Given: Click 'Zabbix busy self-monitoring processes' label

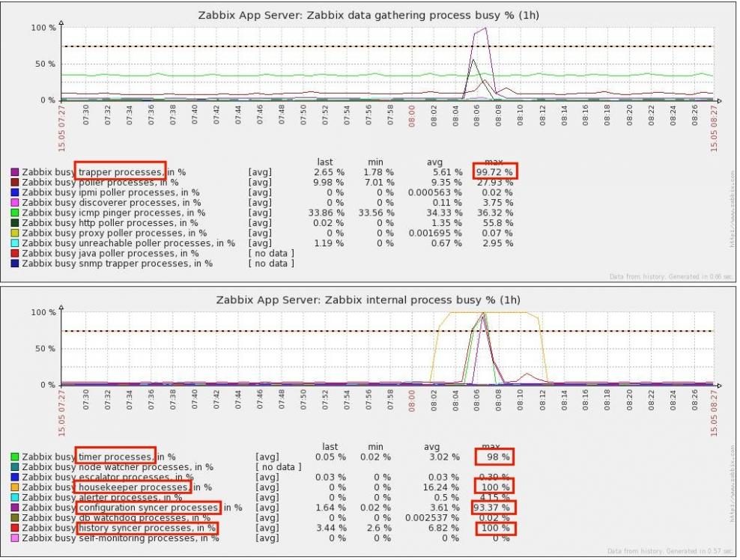Looking at the screenshot, I should [121, 538].
